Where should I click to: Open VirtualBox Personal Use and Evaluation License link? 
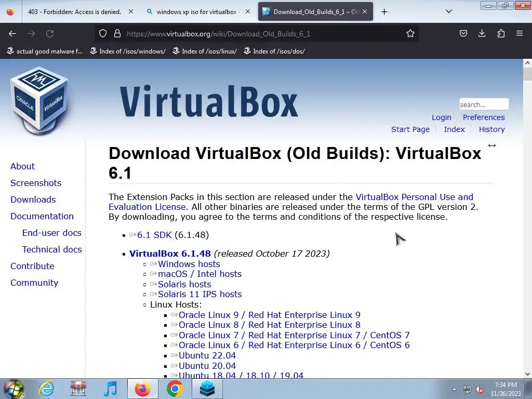tap(414, 197)
